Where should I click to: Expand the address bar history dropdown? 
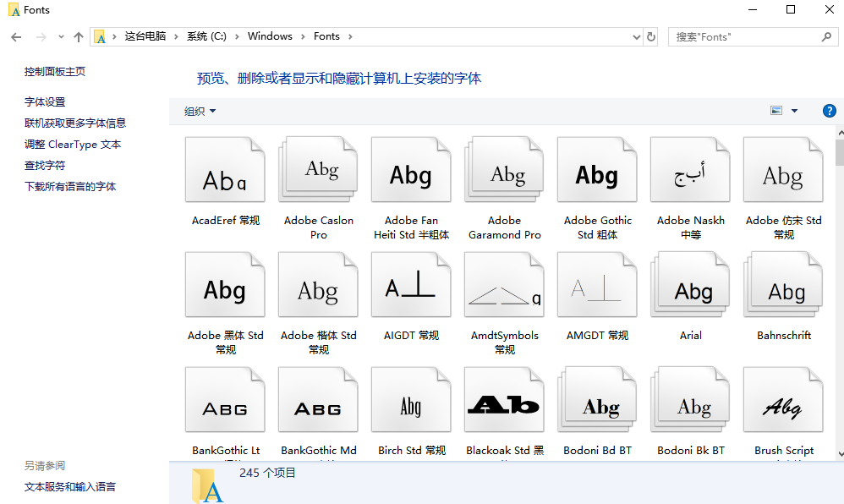636,36
